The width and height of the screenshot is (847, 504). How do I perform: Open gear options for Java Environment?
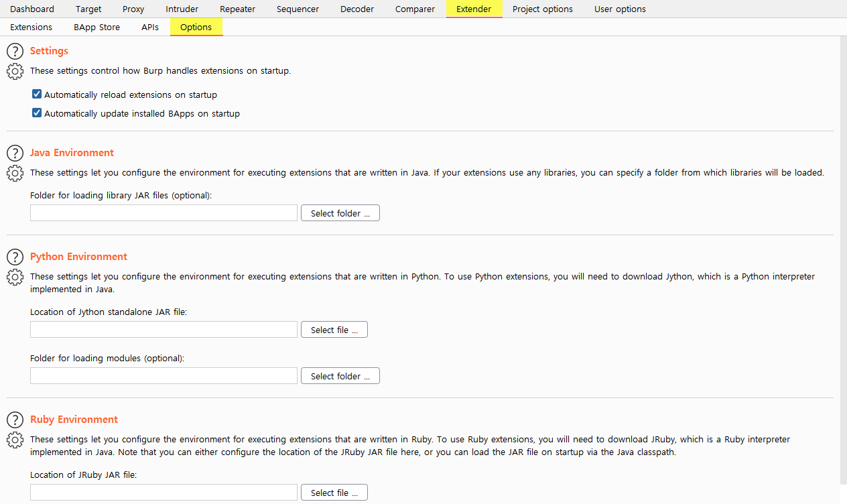click(15, 173)
